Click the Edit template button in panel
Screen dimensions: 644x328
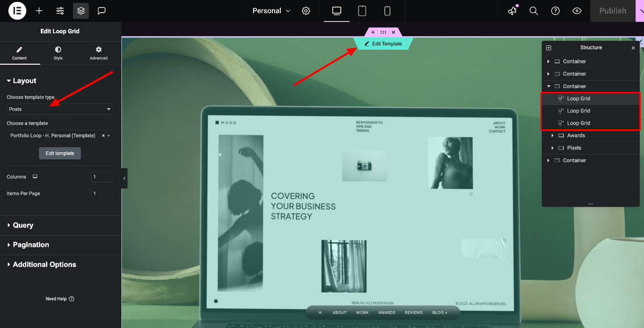60,153
